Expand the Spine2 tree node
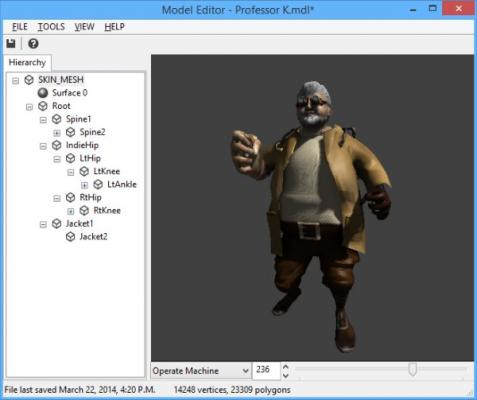The height and width of the screenshot is (400, 477). [57, 133]
